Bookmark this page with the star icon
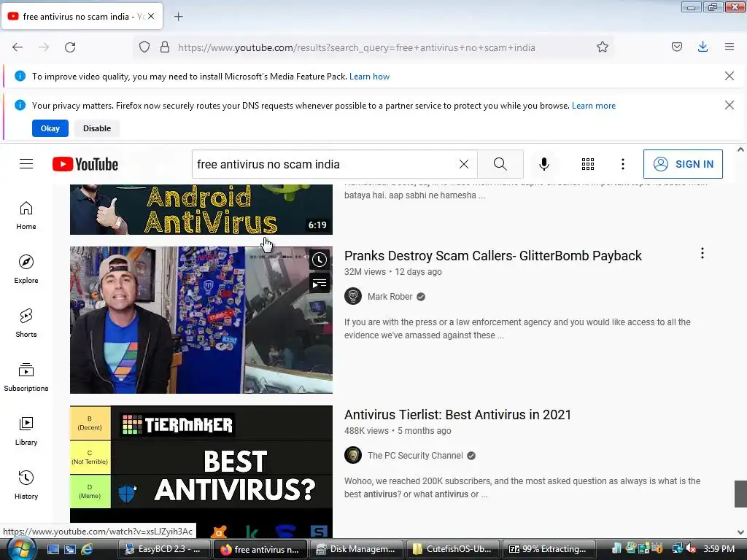Screen dimensions: 747x560 coord(602,47)
